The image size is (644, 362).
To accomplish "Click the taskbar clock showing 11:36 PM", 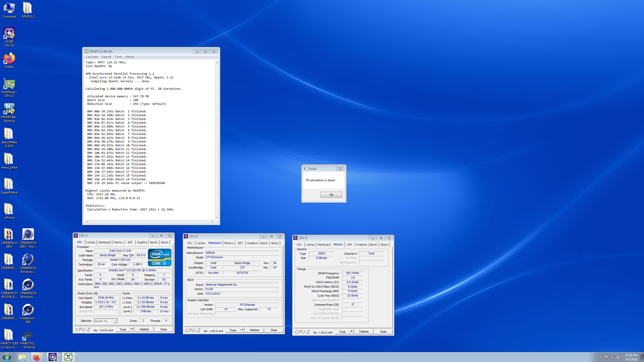I will coord(631,357).
